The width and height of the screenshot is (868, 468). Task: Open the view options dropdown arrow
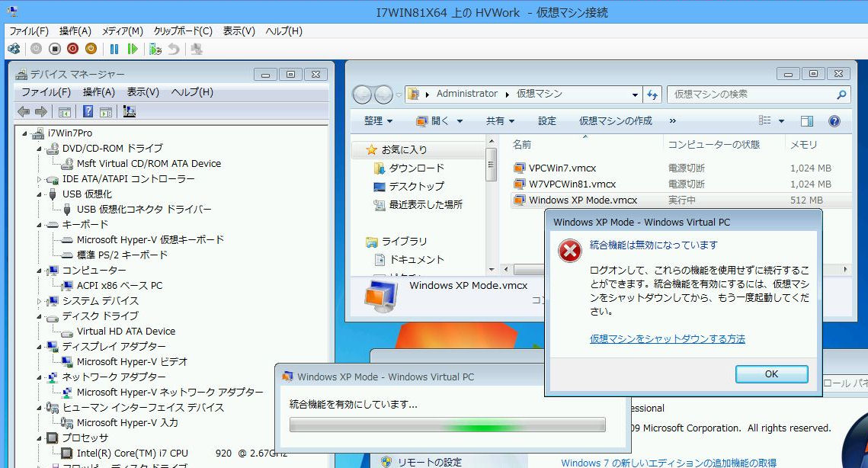click(x=781, y=120)
